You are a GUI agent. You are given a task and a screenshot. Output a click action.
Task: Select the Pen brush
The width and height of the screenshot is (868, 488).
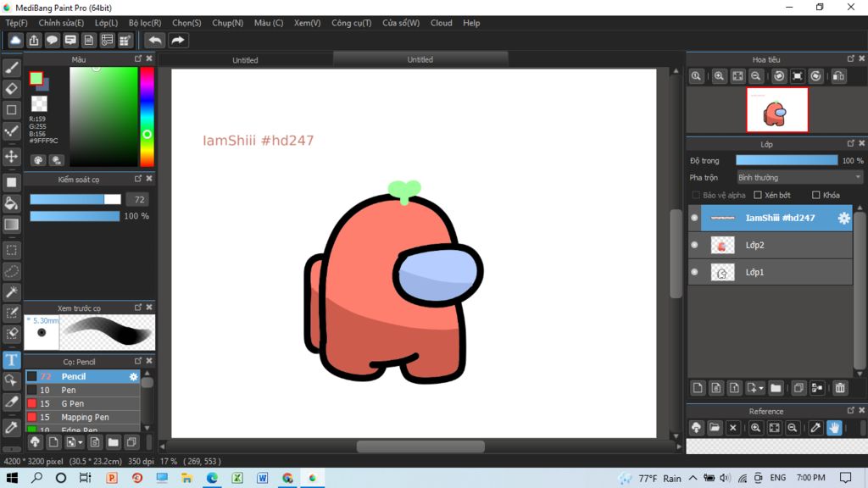click(82, 390)
